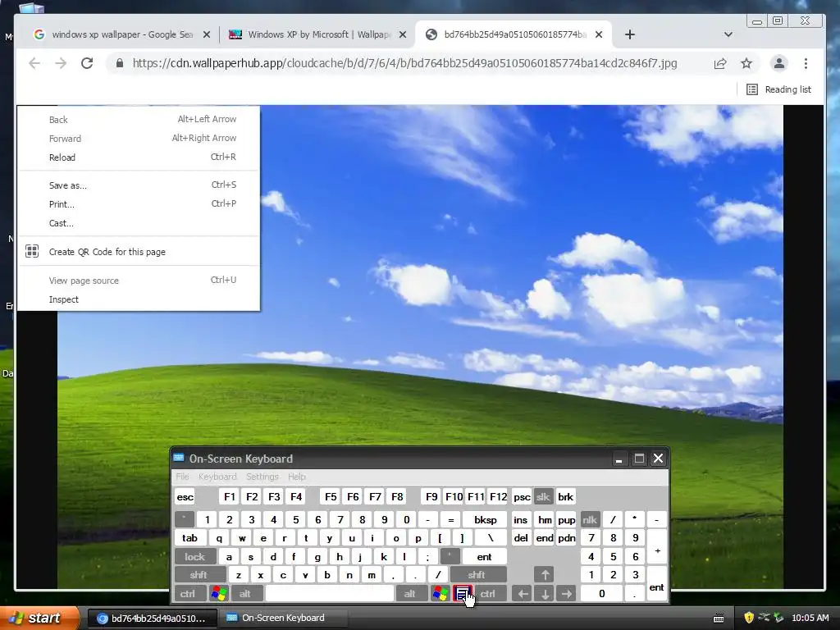The height and width of the screenshot is (630, 840).
Task: Open the Keyboard menu of On-Screen Keyboard
Action: click(x=217, y=477)
